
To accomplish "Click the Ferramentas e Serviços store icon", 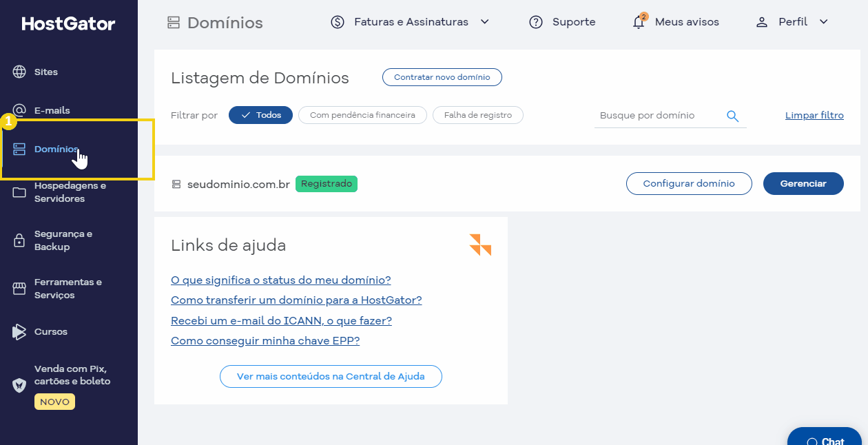I will [x=19, y=289].
